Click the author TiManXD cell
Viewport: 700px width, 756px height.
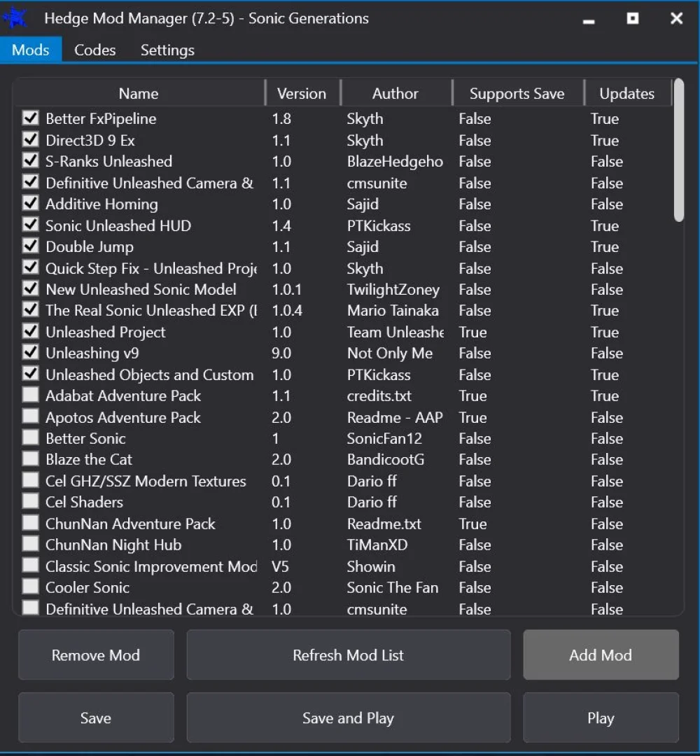377,545
